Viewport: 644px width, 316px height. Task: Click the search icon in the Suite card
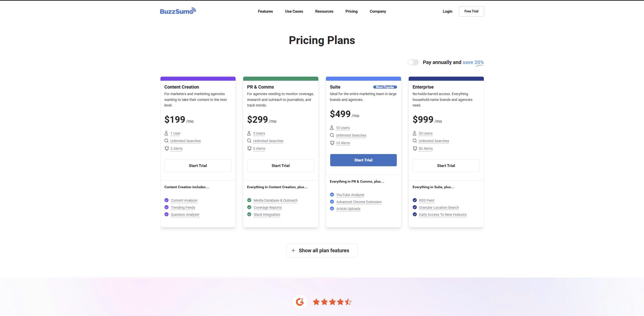coord(332,135)
